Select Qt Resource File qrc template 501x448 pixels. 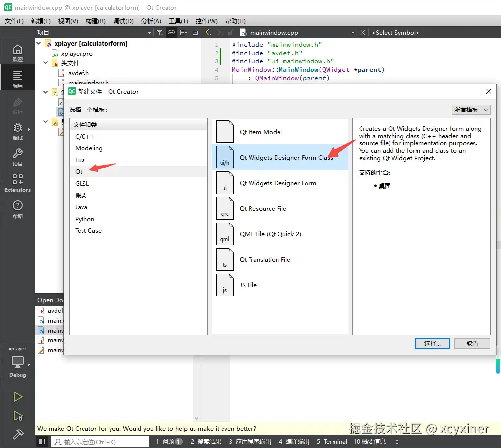[280, 208]
